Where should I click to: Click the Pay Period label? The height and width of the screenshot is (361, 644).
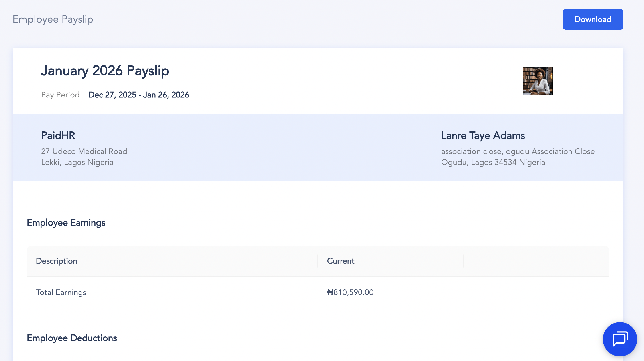60,95
